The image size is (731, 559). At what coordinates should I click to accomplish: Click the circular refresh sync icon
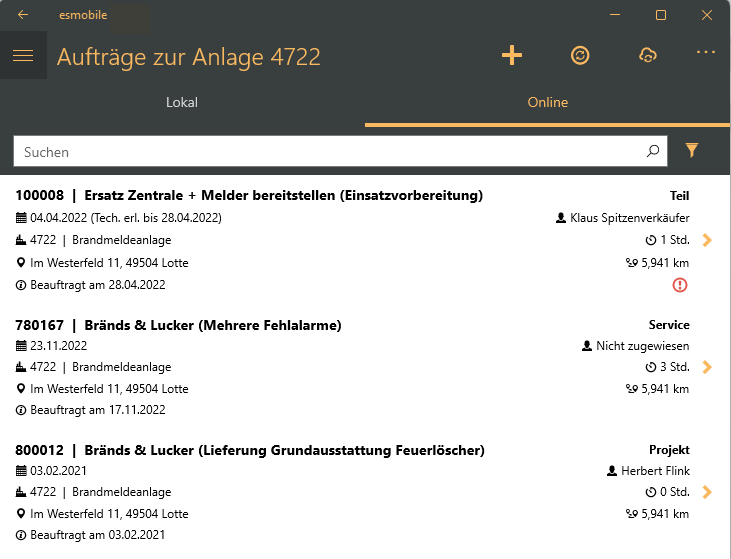pyautogui.click(x=580, y=55)
